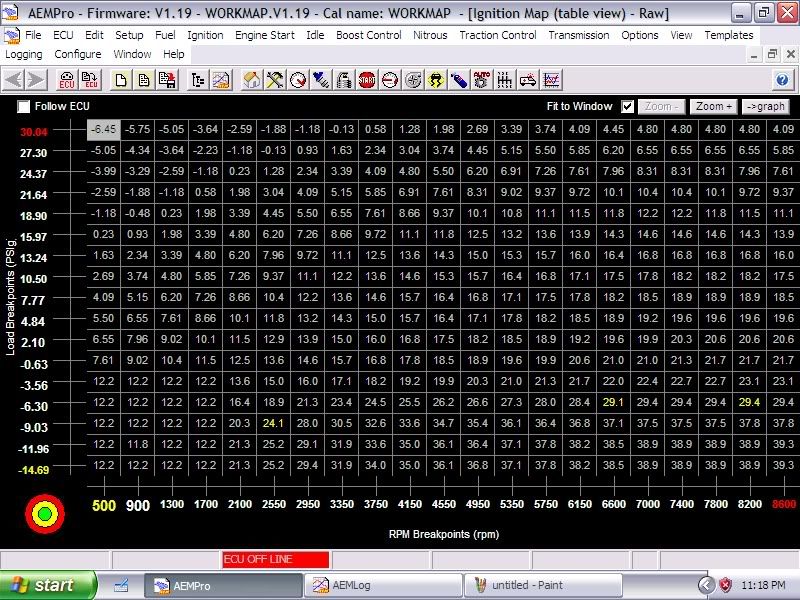Switch to untitled - Paint in taskbar
This screenshot has height=600, width=800.
click(x=542, y=585)
